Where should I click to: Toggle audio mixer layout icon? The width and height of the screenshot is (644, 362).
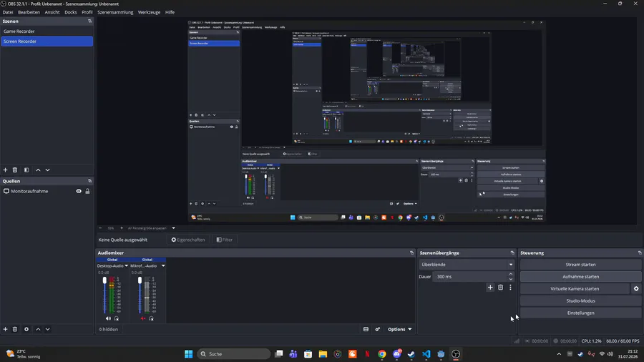pos(366,329)
